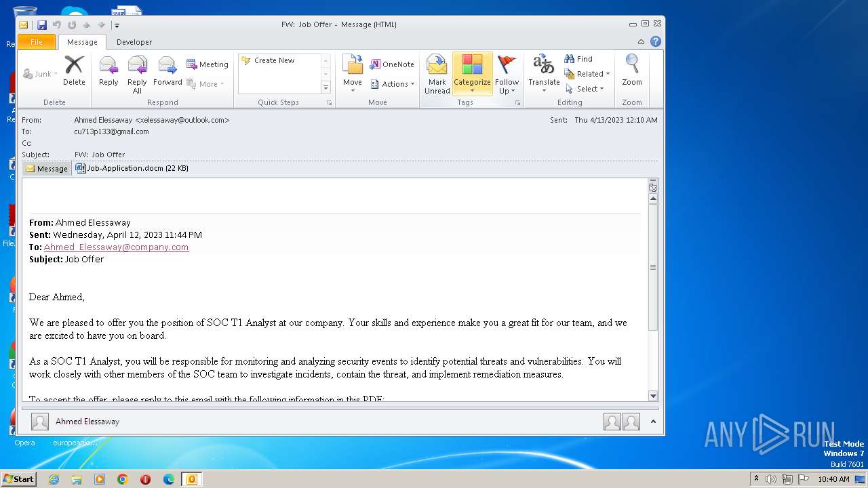Click the message scrollbar down arrow
This screenshot has height=488, width=868.
(x=653, y=396)
